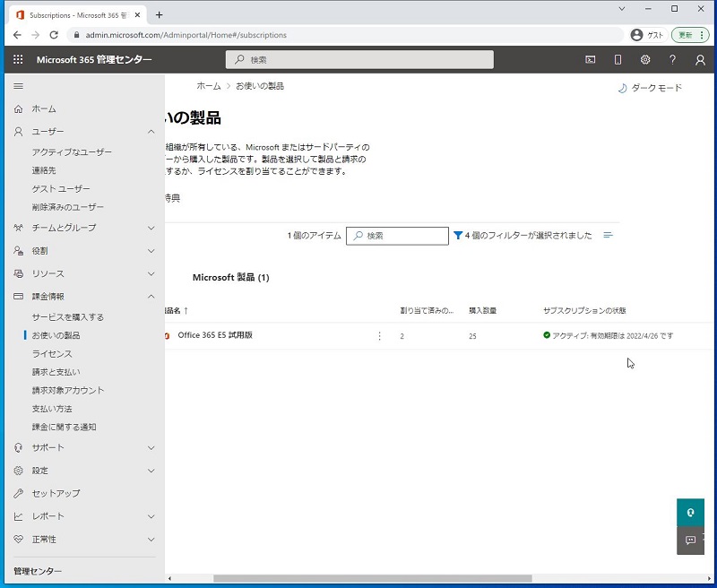This screenshot has height=588, width=717.
Task: Reload the page with browser refresh icon
Action: pos(54,35)
